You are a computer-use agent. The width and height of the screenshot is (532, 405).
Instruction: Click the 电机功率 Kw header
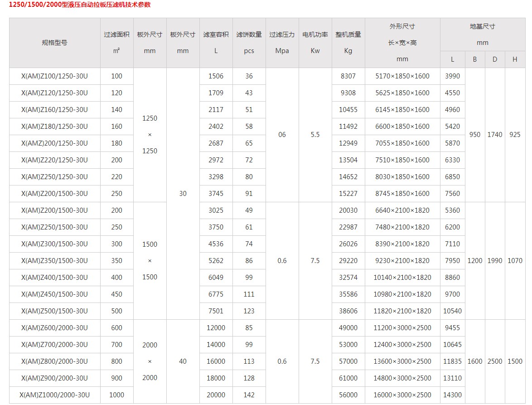coord(315,43)
